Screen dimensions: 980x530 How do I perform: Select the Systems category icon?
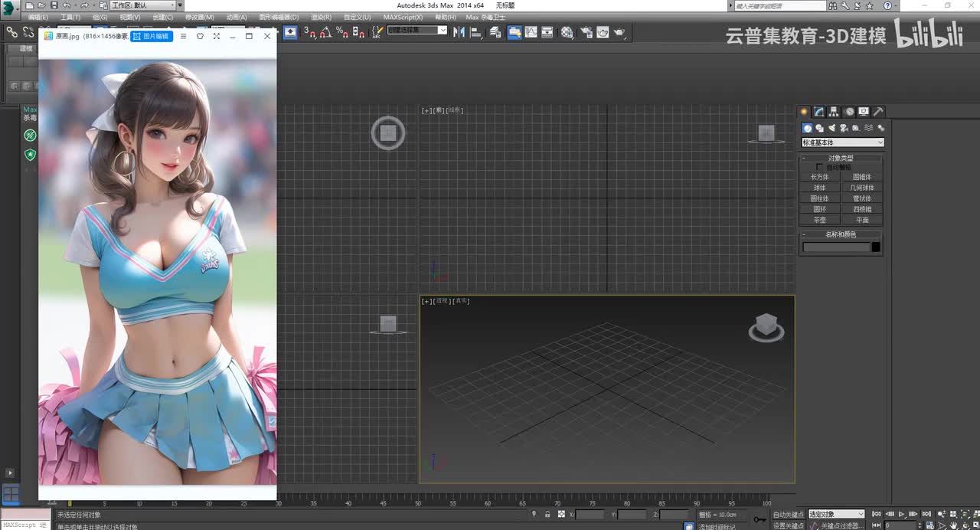click(x=880, y=128)
